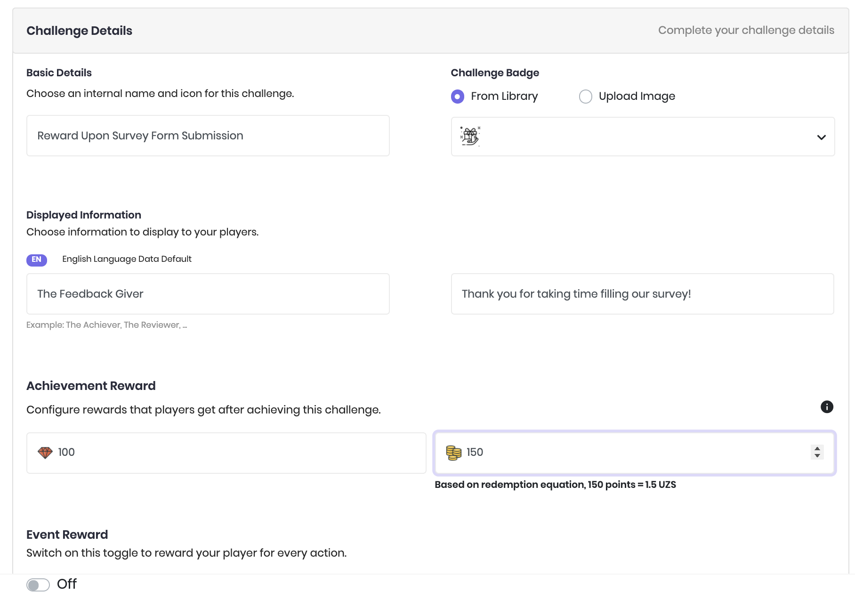Click the redemption equation note under coins
The width and height of the screenshot is (855, 616).
(x=555, y=485)
